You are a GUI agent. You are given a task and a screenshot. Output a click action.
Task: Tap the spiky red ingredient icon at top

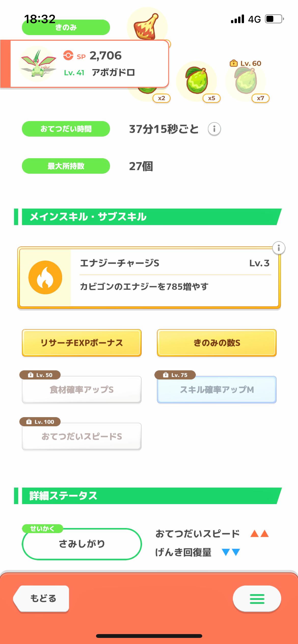tap(146, 26)
